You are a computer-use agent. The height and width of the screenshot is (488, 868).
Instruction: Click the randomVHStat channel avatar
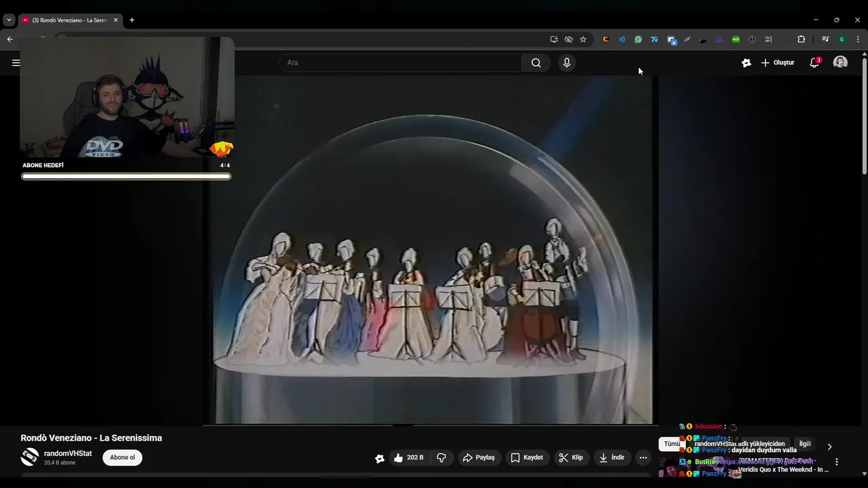click(x=30, y=457)
